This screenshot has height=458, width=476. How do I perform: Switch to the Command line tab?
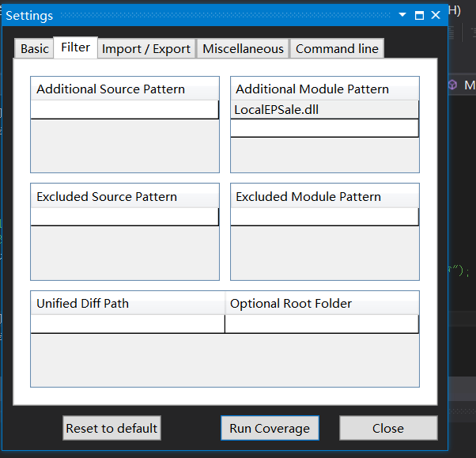pos(337,48)
